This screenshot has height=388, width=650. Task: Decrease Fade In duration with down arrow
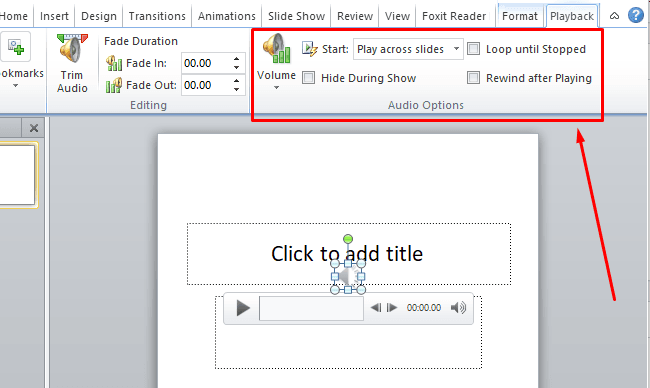pos(236,68)
